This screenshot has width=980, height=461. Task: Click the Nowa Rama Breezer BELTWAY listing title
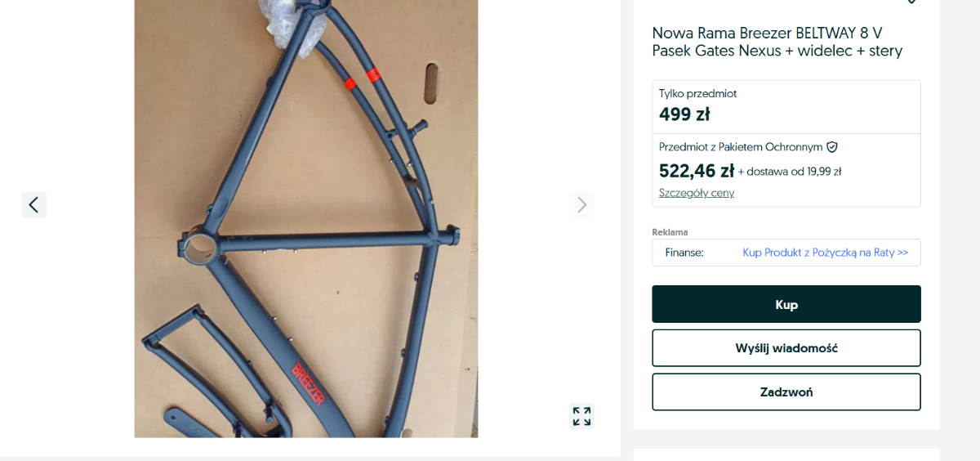[777, 42]
